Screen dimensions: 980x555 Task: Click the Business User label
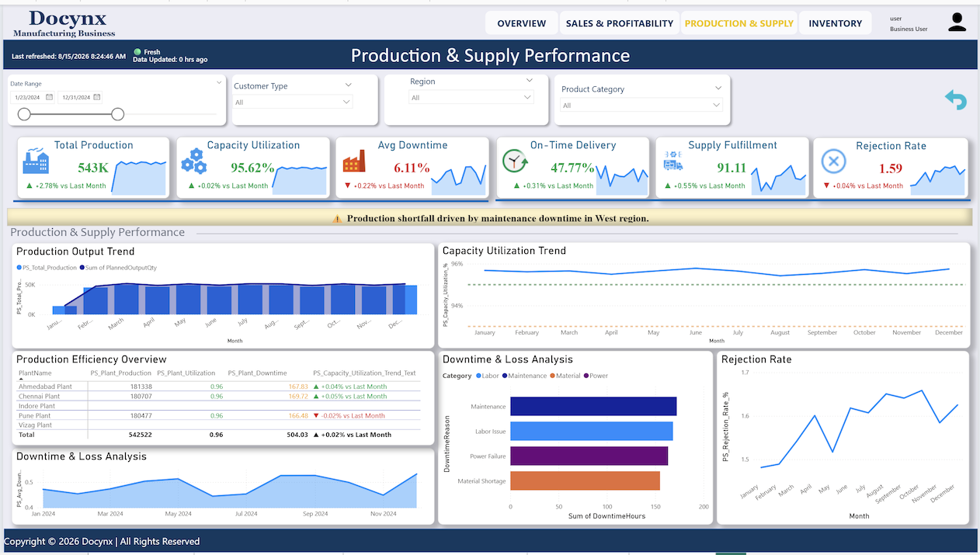(909, 29)
